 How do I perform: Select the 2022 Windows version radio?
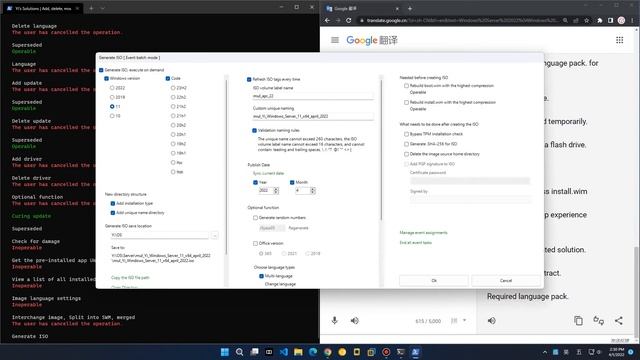112,88
